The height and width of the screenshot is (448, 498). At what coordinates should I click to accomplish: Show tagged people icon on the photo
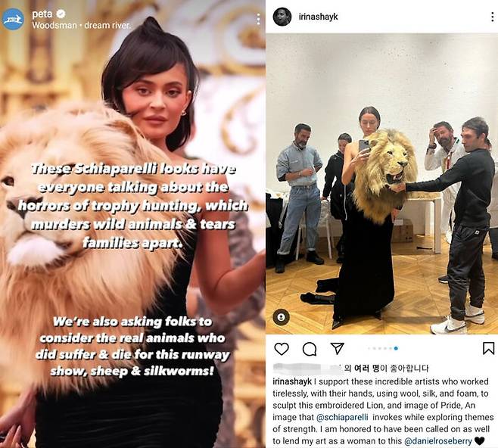[281, 317]
